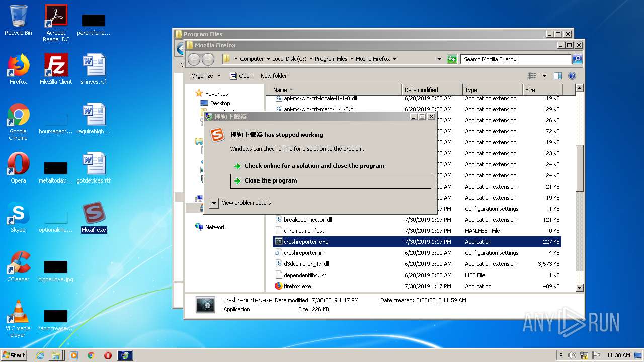Click the Windows Explorer taskbar icon
This screenshot has height=362, width=644.
(56, 355)
